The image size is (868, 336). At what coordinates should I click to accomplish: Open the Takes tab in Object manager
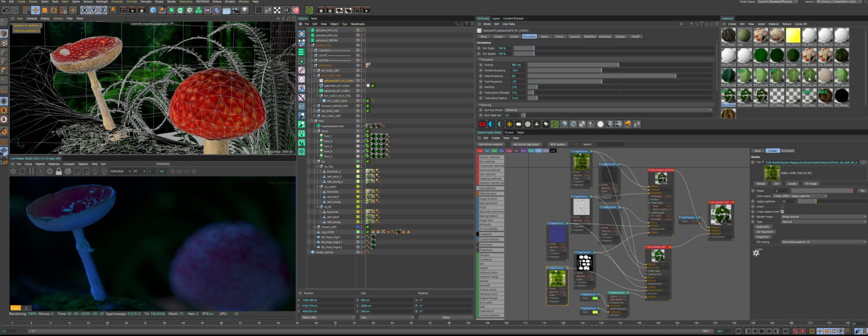(314, 18)
